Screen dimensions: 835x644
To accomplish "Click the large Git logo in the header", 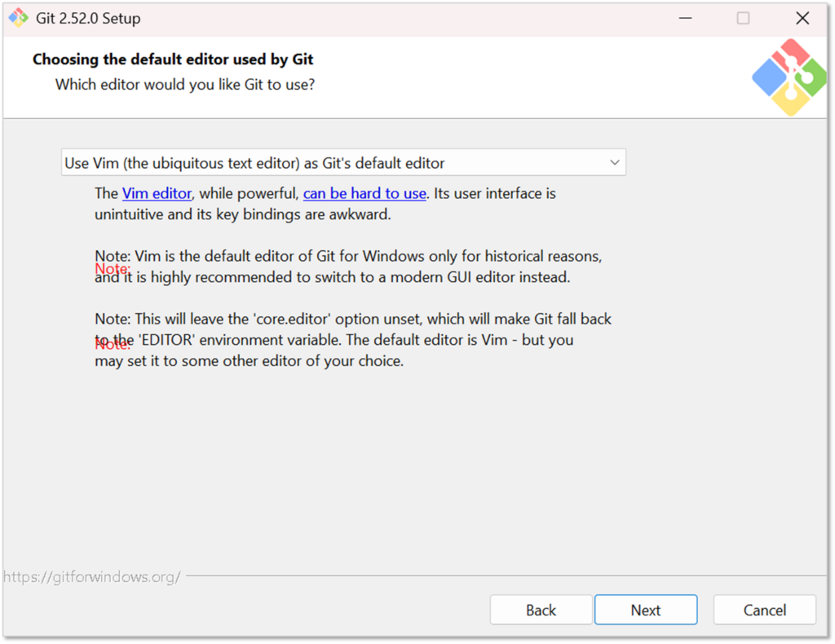I will 789,77.
